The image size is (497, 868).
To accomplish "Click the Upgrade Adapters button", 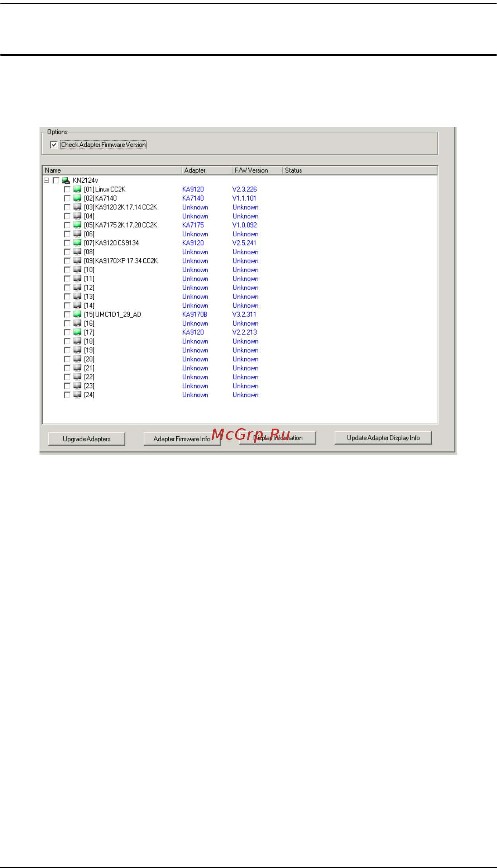I will 87,439.
